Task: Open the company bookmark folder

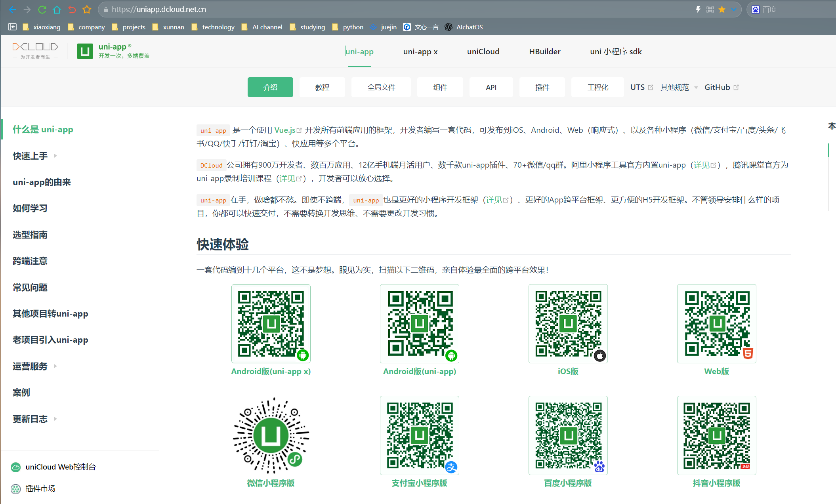Action: tap(86, 27)
